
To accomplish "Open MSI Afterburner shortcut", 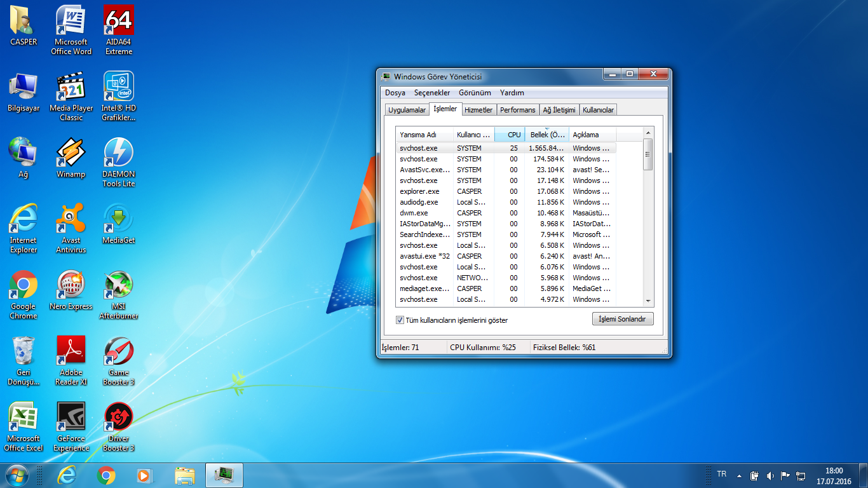I will (119, 285).
